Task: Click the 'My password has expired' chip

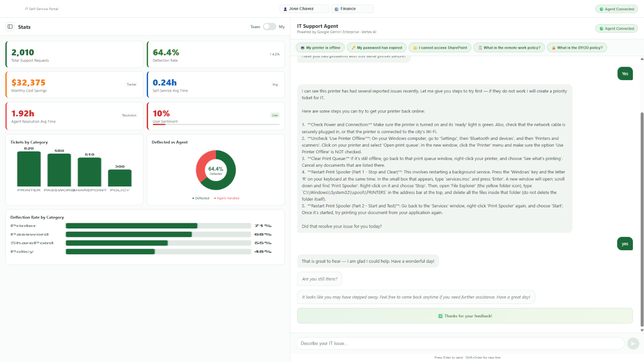Action: click(377, 48)
